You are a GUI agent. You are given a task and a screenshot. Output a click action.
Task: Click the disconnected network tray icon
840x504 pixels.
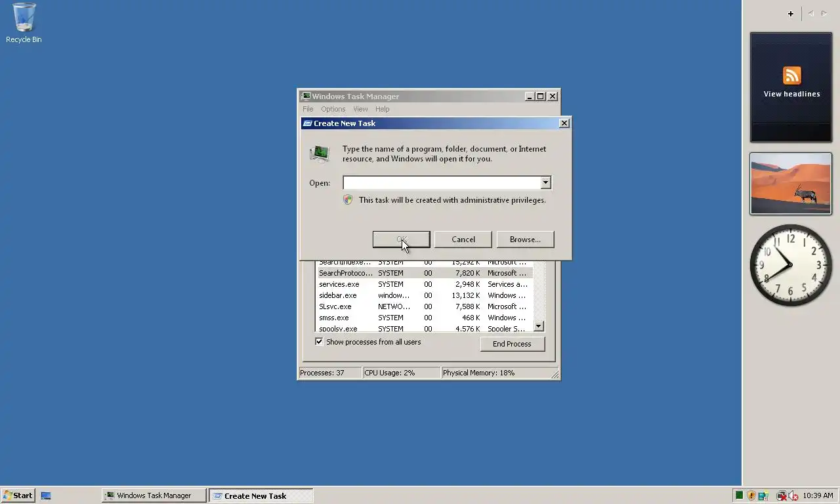pyautogui.click(x=782, y=495)
